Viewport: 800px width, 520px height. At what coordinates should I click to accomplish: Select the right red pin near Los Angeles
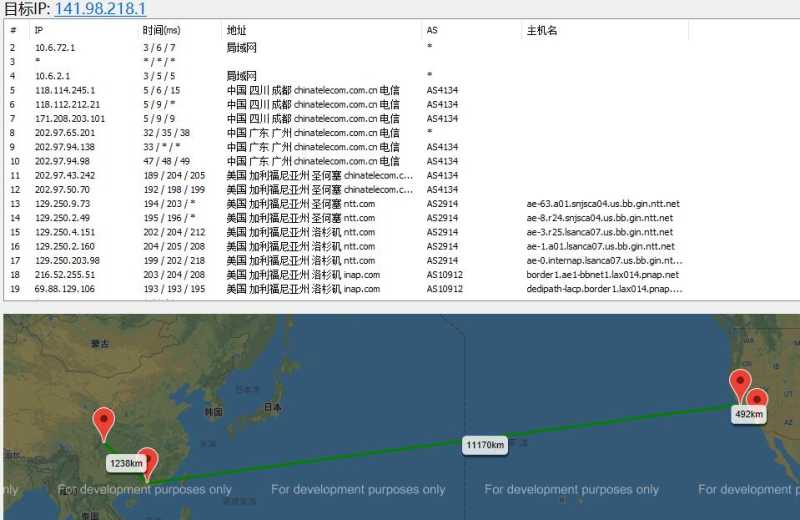pyautogui.click(x=757, y=398)
